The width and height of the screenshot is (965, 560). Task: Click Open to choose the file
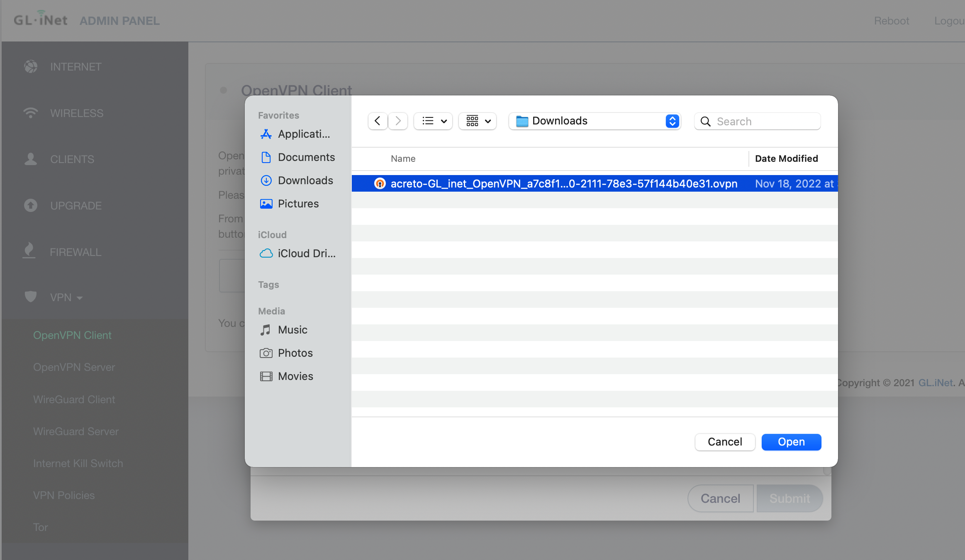(x=791, y=442)
